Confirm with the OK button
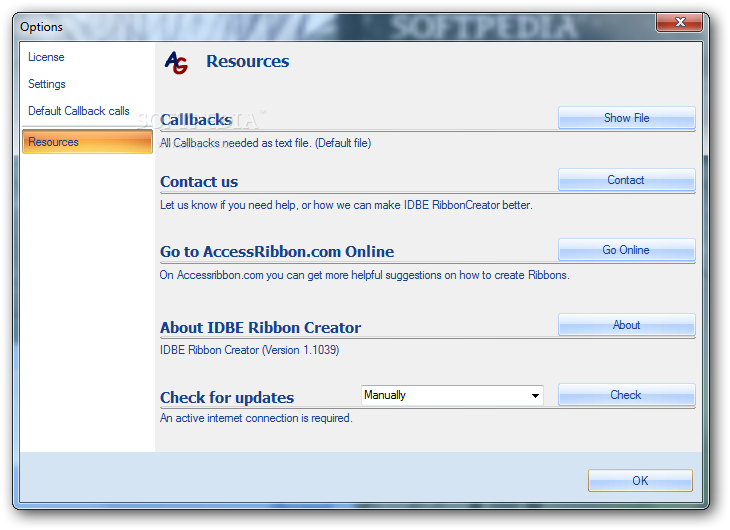 point(640,480)
